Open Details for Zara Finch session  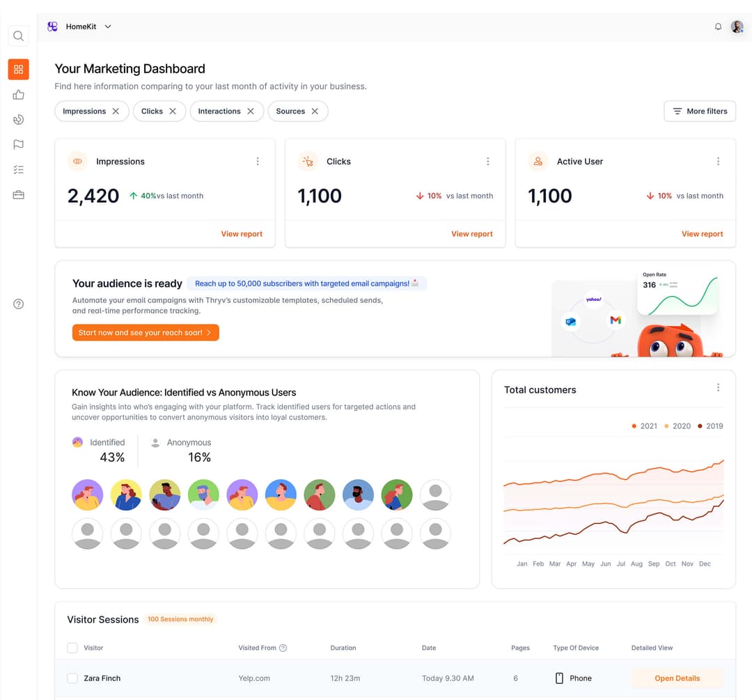click(677, 678)
